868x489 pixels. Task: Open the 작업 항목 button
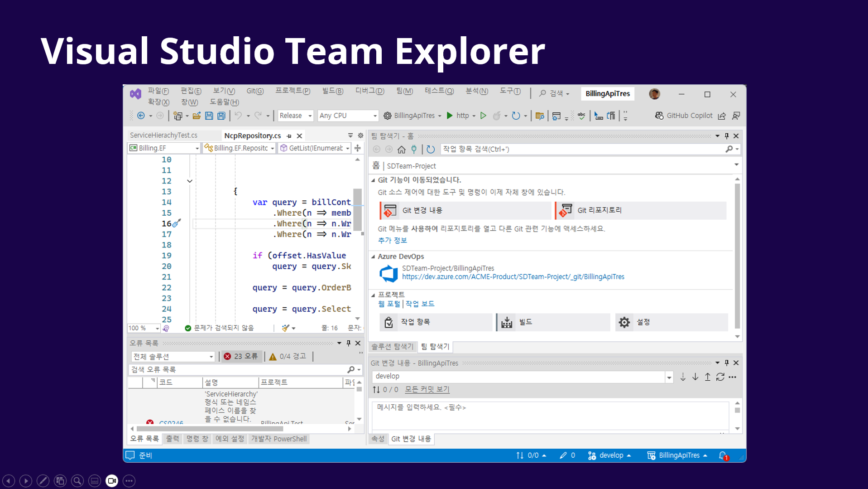coord(436,322)
